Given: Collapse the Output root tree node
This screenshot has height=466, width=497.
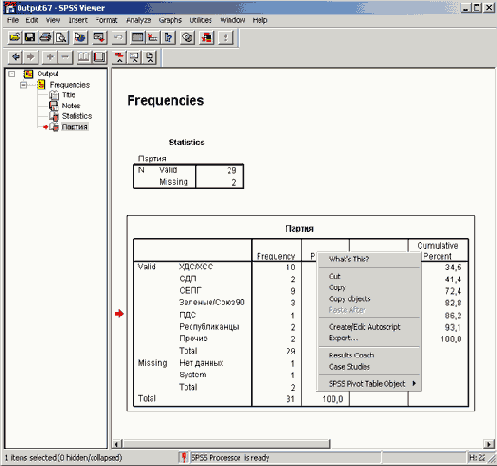Looking at the screenshot, I should [x=12, y=74].
